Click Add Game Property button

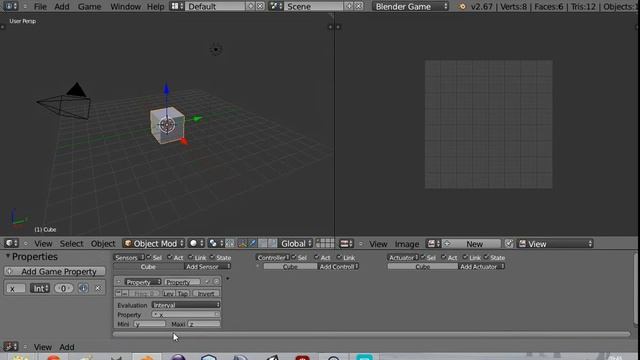tap(55, 271)
